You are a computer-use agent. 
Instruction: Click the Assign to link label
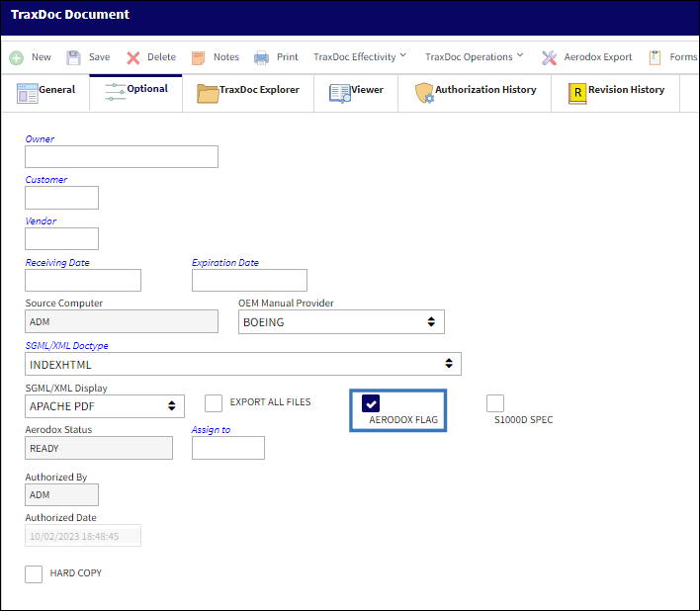(211, 430)
